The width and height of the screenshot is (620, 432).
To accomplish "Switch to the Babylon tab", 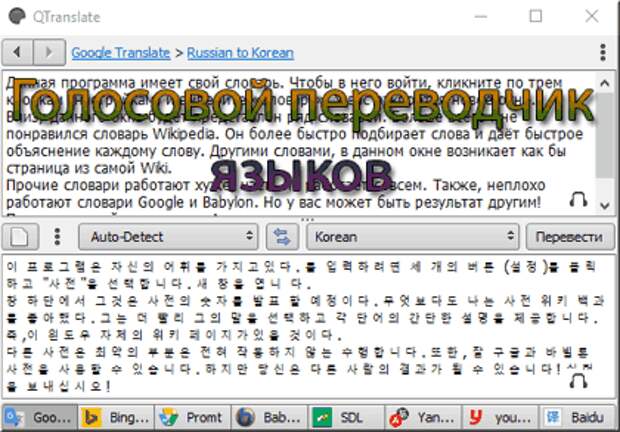I will [x=268, y=416].
